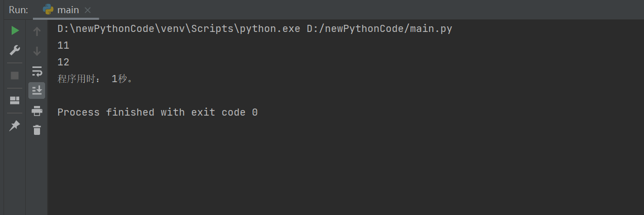Click the Restore Layout icon
The width and height of the screenshot is (644, 215).
[15, 100]
